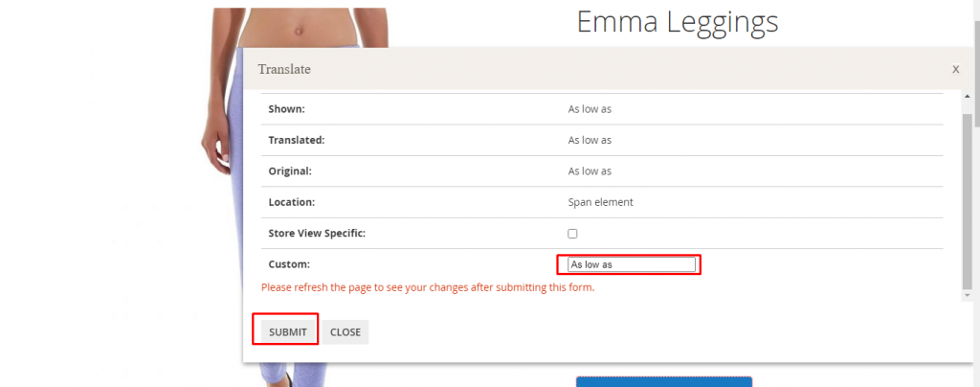Screen dimensions: 980x387
Task: Select the 'Translated:' row label
Action: coord(297,140)
